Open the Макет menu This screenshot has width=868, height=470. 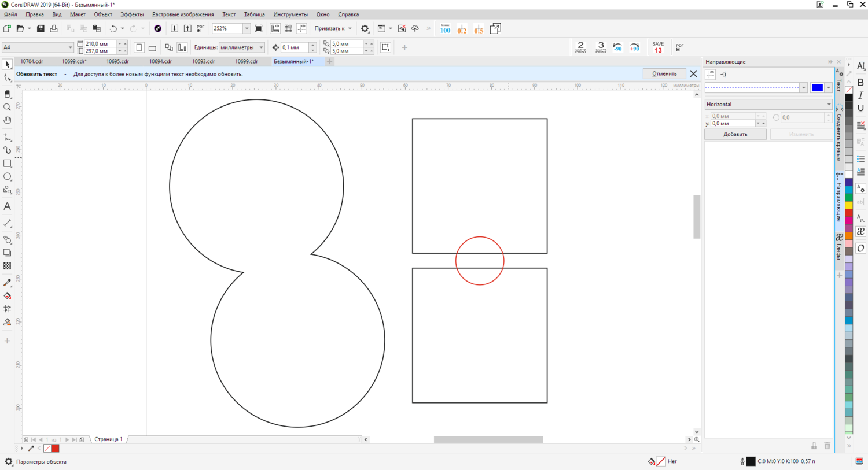coord(78,14)
